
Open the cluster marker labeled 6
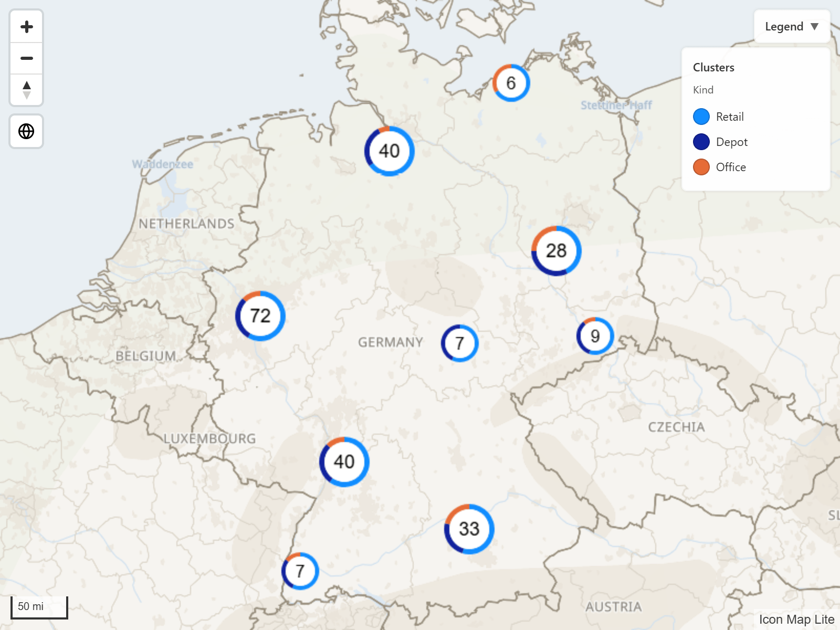click(511, 83)
